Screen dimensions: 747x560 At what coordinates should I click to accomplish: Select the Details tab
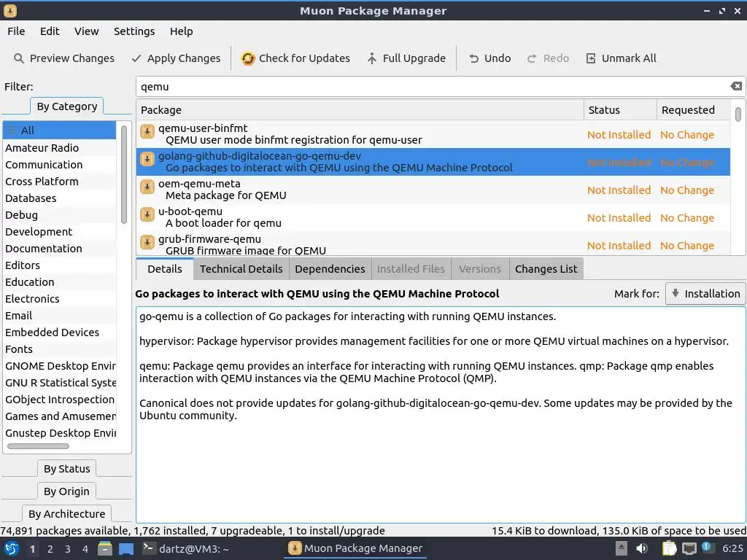pyautogui.click(x=165, y=269)
